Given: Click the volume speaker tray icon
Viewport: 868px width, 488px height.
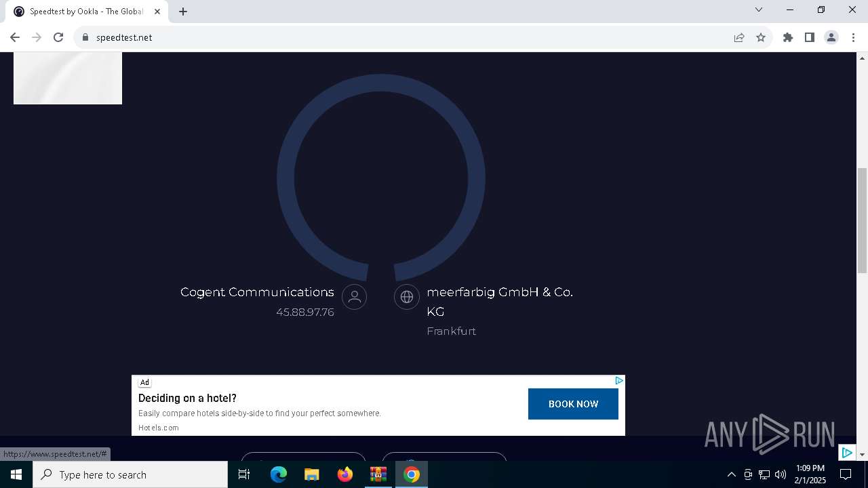Looking at the screenshot, I should (x=781, y=474).
